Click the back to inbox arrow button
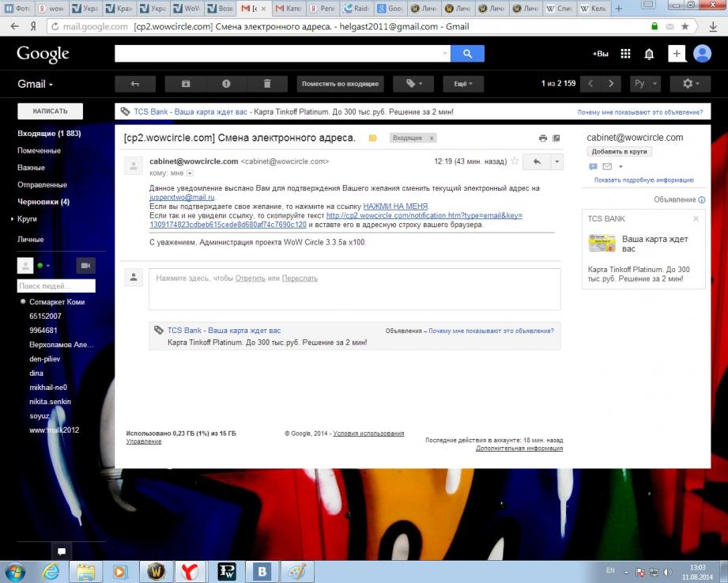The height and width of the screenshot is (583, 728). [x=134, y=83]
